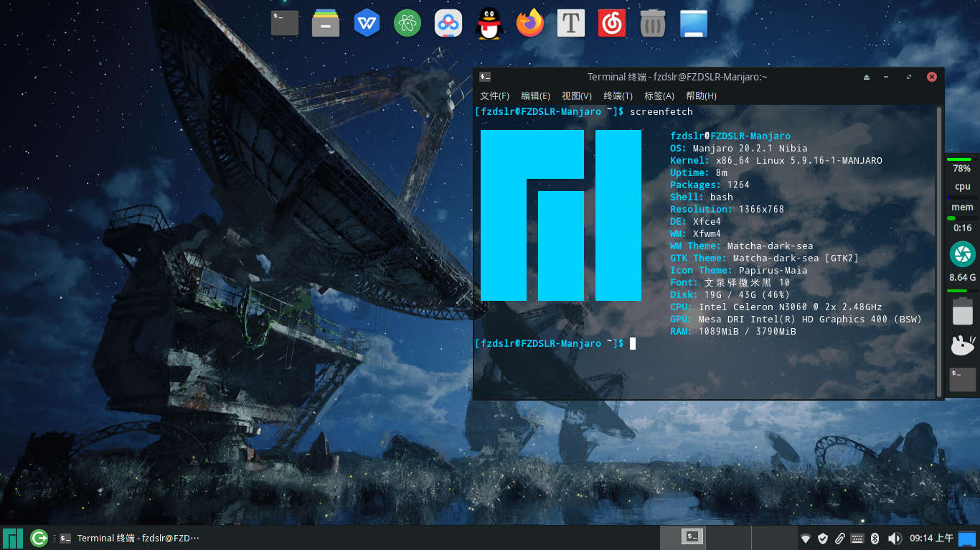The height and width of the screenshot is (550, 980).
Task: Open NetEase Cloud Music red icon
Action: pyautogui.click(x=612, y=24)
